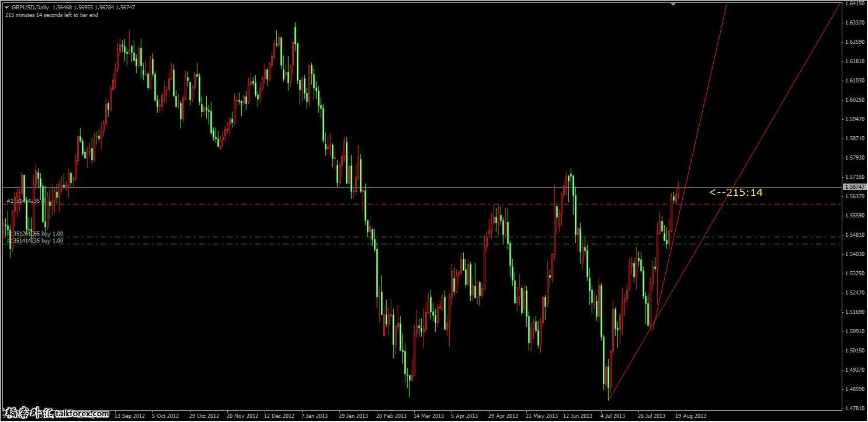Viewport: 868px width, 422px height.
Task: Click the 4 Jul 2013 date label
Action: click(x=613, y=417)
